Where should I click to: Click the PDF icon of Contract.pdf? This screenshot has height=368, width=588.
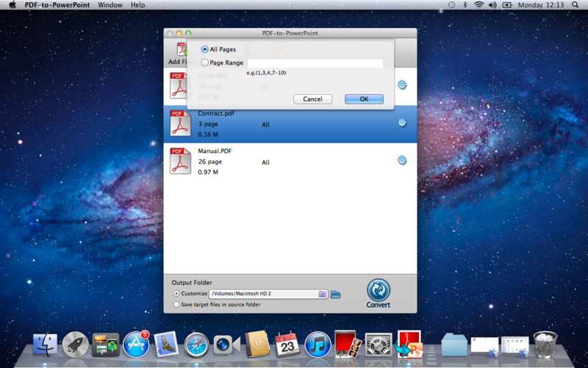[180, 123]
